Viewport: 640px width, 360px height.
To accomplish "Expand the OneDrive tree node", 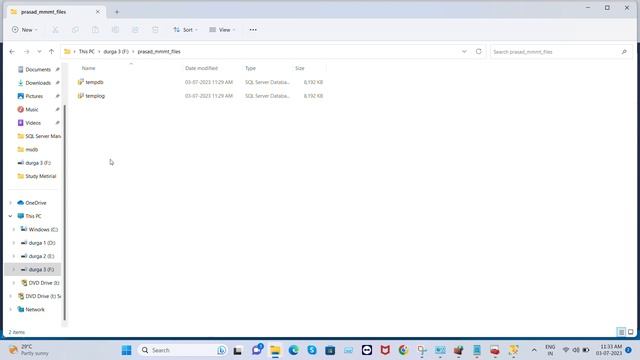I will pos(11,203).
